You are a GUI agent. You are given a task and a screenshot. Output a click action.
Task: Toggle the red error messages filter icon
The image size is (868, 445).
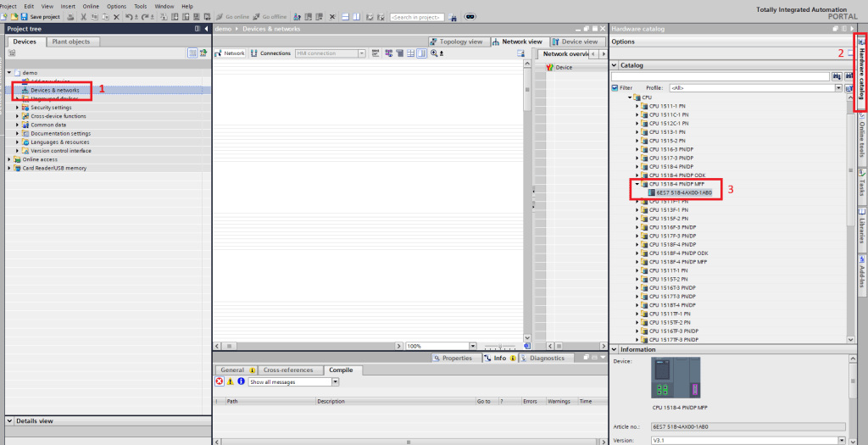[220, 381]
